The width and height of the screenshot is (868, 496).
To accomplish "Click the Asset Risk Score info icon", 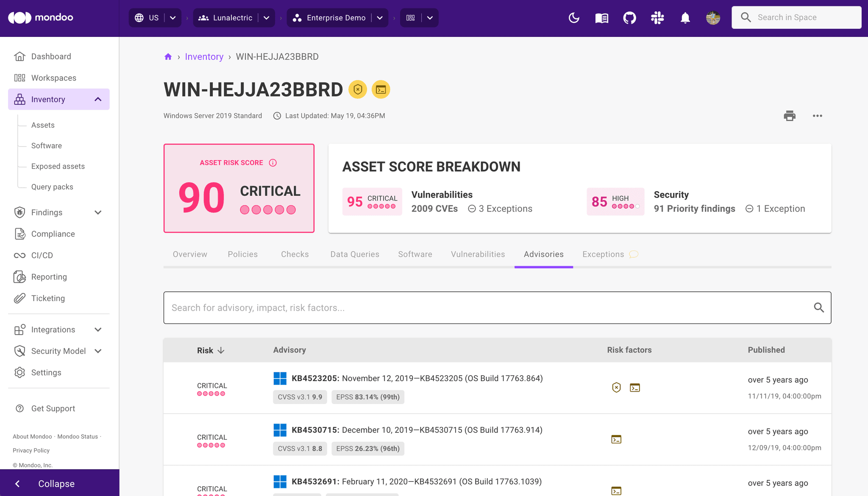I will (273, 162).
